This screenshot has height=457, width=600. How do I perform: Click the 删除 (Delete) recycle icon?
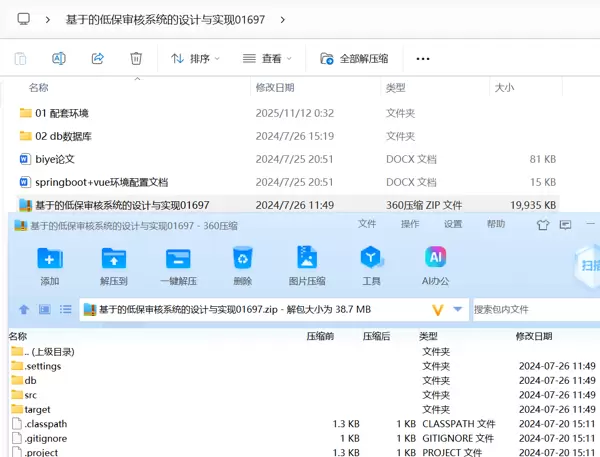pos(242,261)
